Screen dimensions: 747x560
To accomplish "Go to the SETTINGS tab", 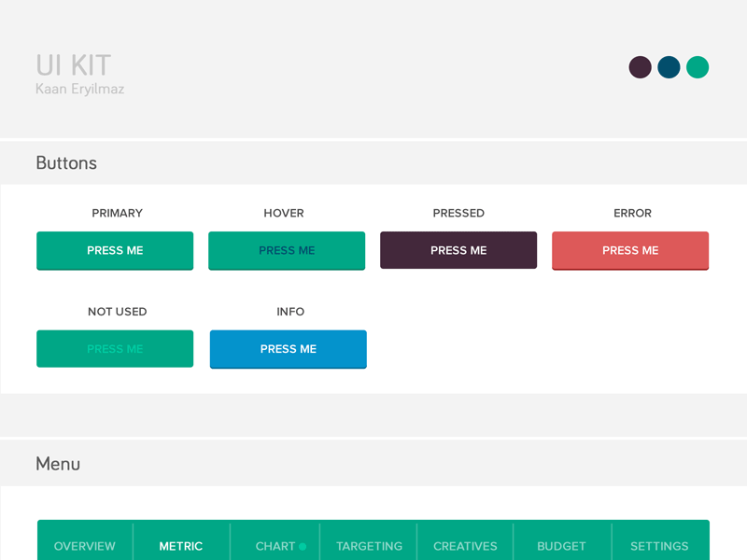I will [660, 546].
